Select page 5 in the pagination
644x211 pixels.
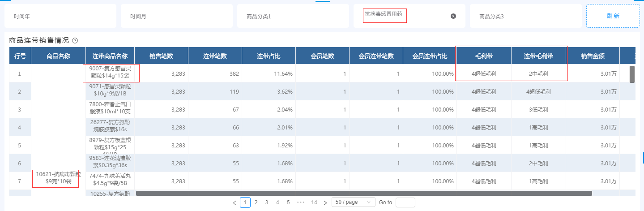tap(288, 202)
